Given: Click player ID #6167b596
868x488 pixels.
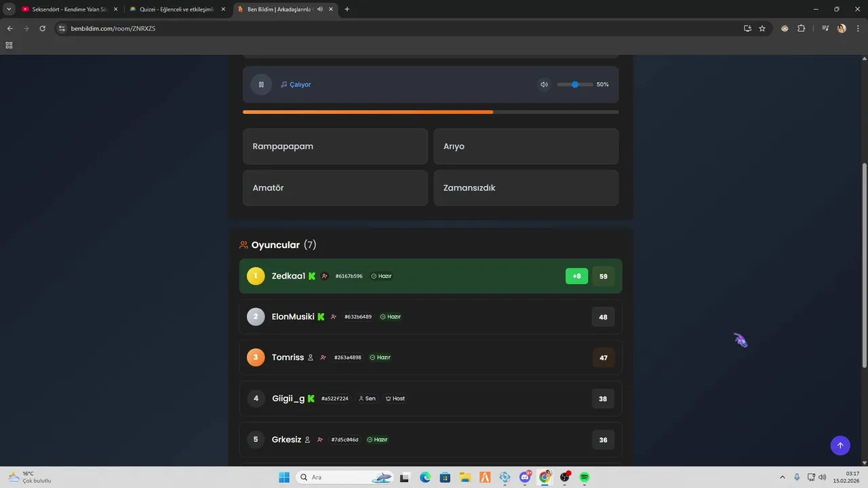Looking at the screenshot, I should tap(349, 277).
